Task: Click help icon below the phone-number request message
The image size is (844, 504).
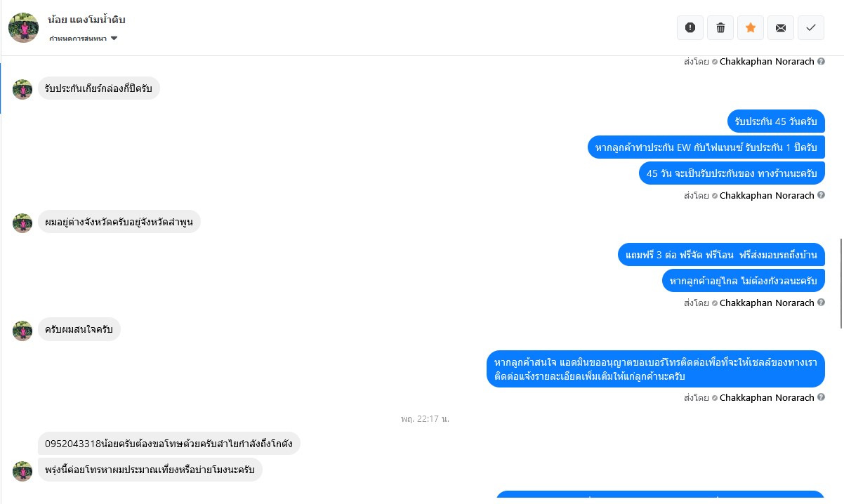Action: [x=821, y=397]
